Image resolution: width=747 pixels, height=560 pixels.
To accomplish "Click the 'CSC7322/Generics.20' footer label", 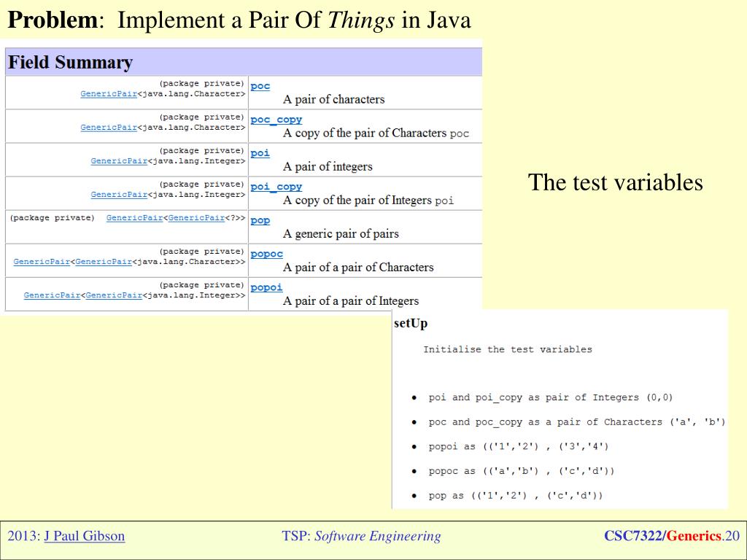I will (x=672, y=536).
